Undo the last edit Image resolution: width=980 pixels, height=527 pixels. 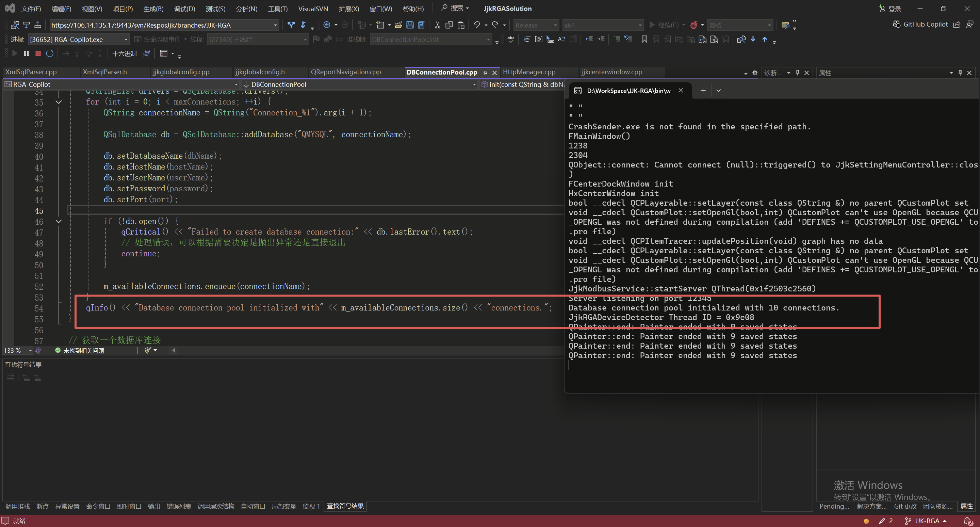point(476,25)
